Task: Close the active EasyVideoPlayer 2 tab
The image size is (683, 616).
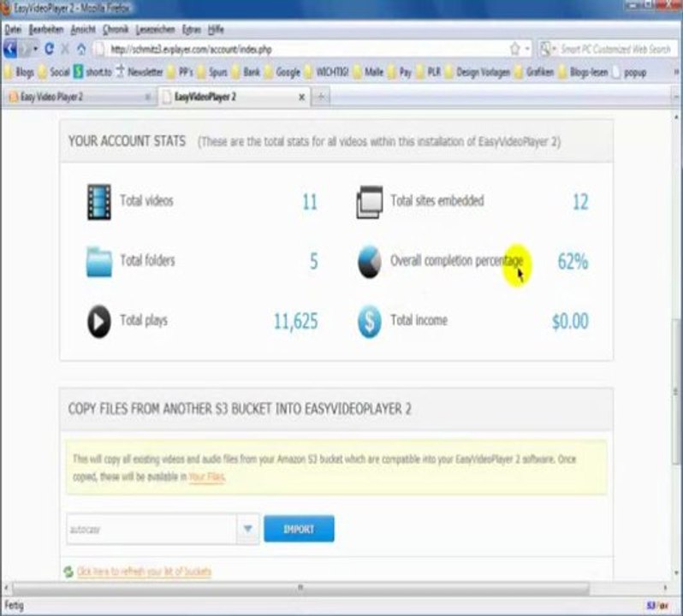Action: 301,98
